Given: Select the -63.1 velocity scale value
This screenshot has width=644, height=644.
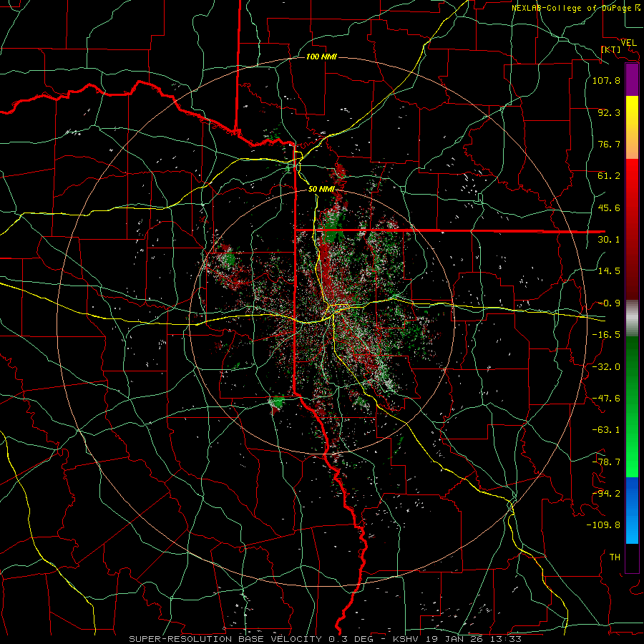Looking at the screenshot, I should [x=606, y=430].
